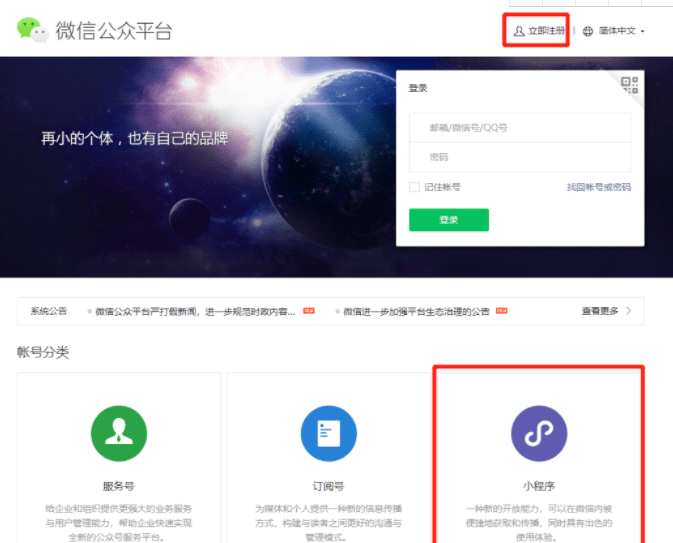Click banner slogan 再小的个体,也有自己的品牌
Screen dimensions: 673x543
(134, 138)
